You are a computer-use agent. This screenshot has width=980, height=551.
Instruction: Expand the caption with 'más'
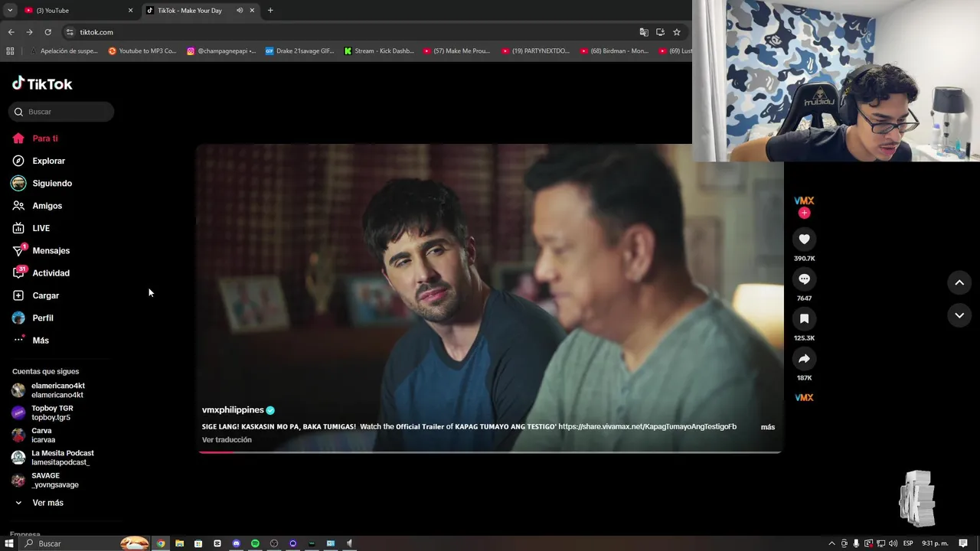(x=768, y=427)
